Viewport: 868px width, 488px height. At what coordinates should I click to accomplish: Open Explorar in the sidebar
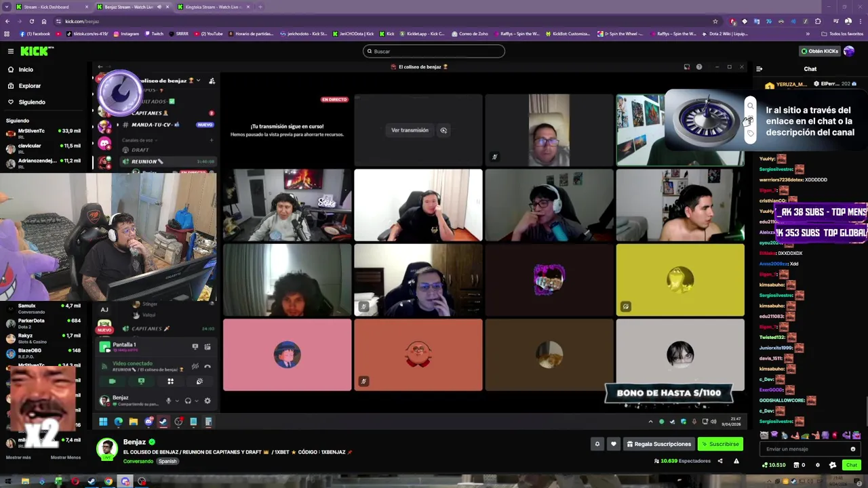[29, 86]
